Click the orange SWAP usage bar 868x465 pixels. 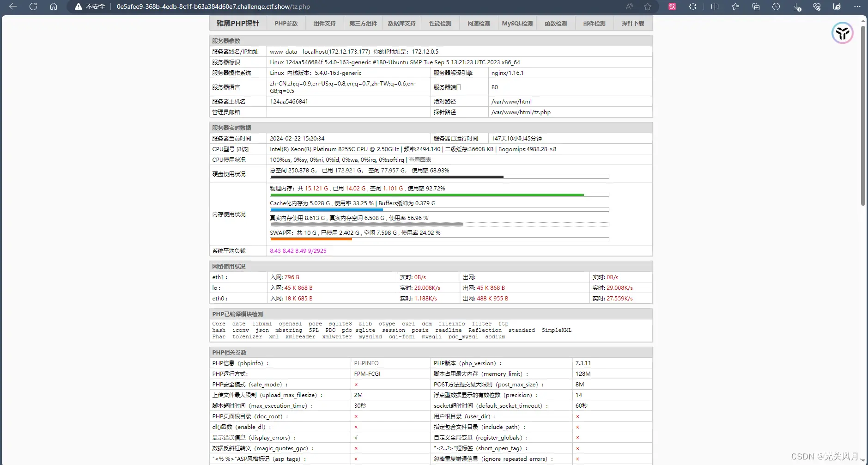click(x=439, y=239)
